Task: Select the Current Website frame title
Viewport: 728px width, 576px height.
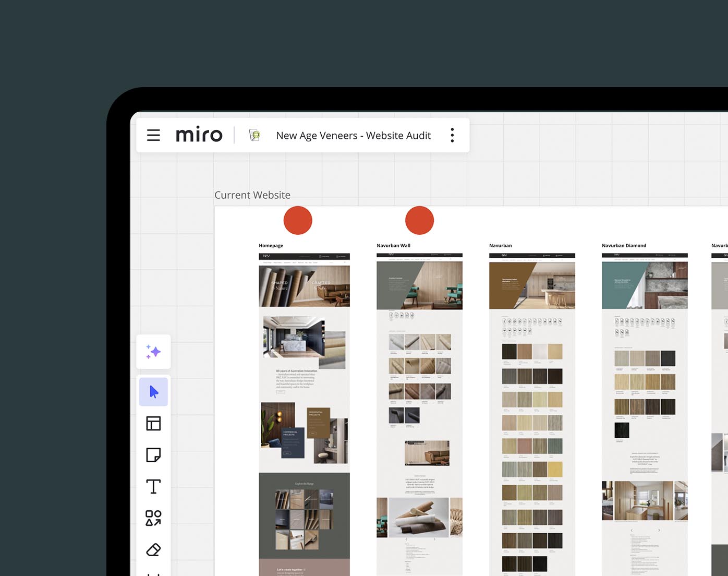Action: click(x=252, y=195)
